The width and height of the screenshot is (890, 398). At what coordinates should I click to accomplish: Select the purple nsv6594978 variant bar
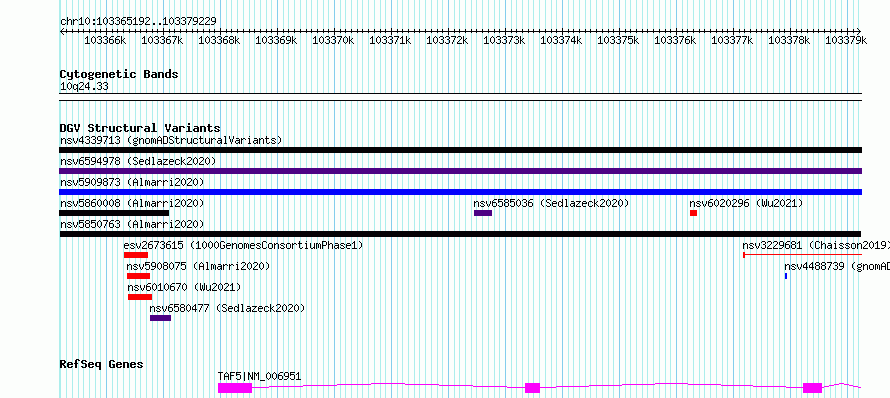pos(460,171)
